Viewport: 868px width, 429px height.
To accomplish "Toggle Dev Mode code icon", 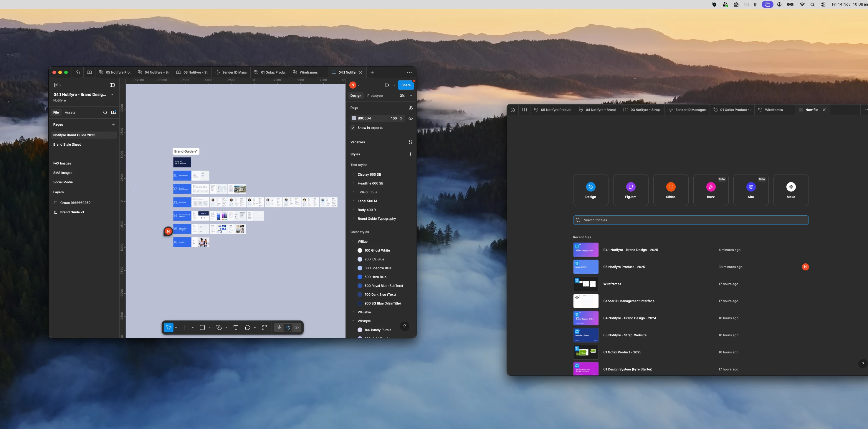I will click(297, 327).
